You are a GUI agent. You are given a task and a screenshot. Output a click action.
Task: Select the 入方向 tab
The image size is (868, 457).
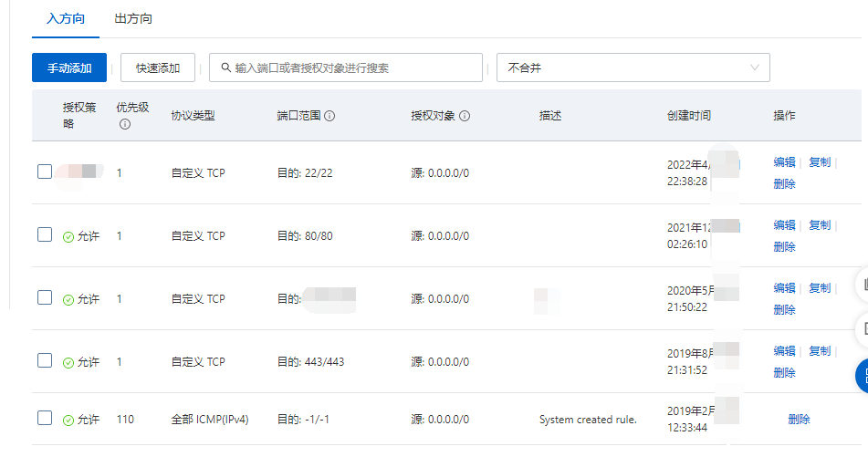coord(65,18)
